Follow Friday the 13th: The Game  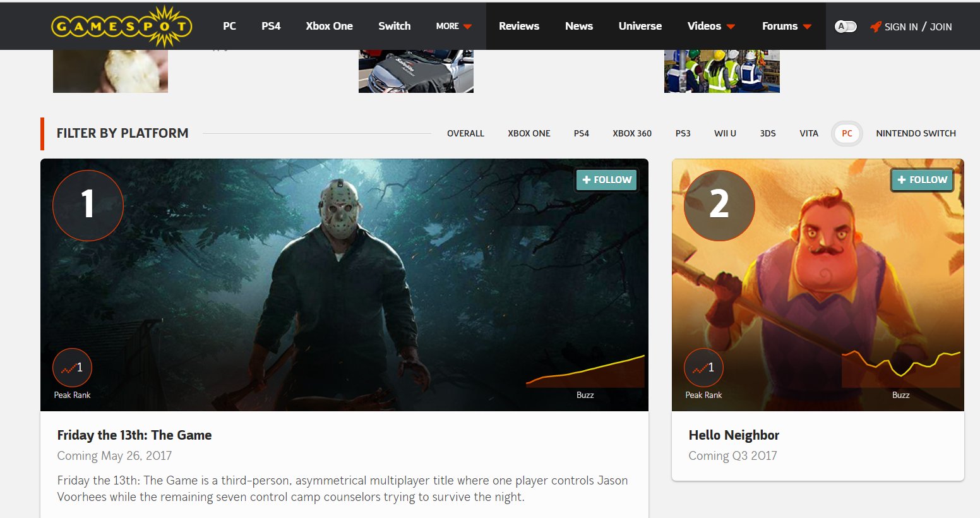pyautogui.click(x=607, y=180)
